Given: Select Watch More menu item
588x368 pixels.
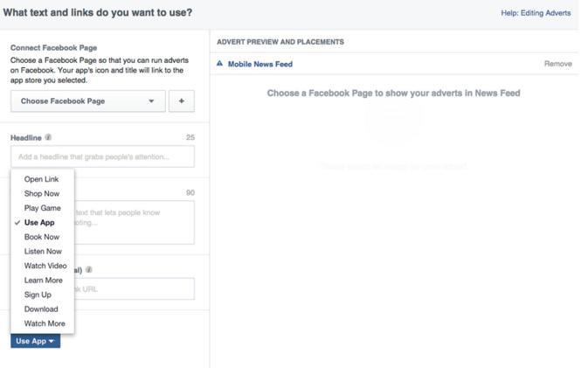Looking at the screenshot, I should [45, 323].
